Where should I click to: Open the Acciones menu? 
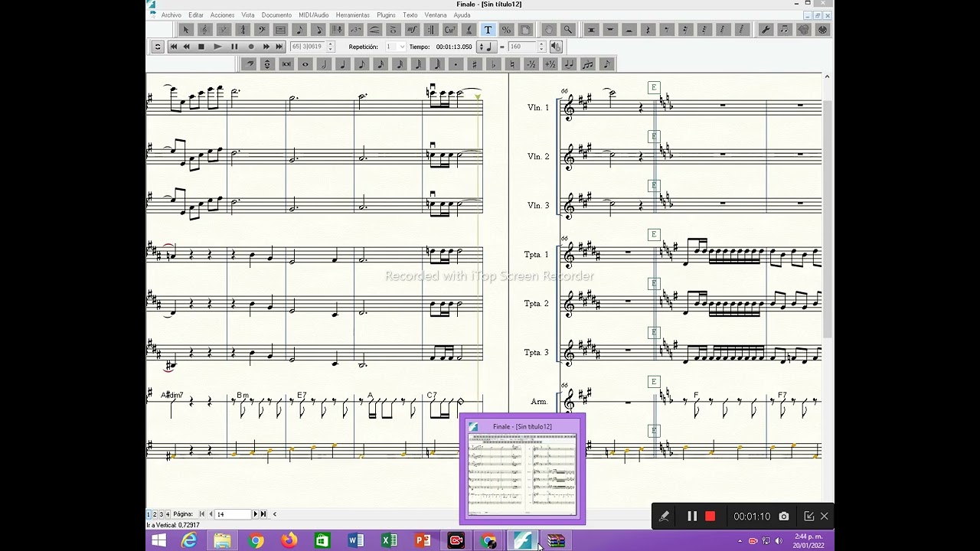coord(222,15)
